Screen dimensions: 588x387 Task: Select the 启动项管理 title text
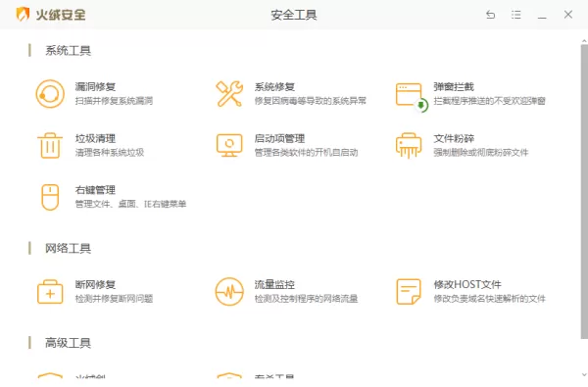pos(279,138)
